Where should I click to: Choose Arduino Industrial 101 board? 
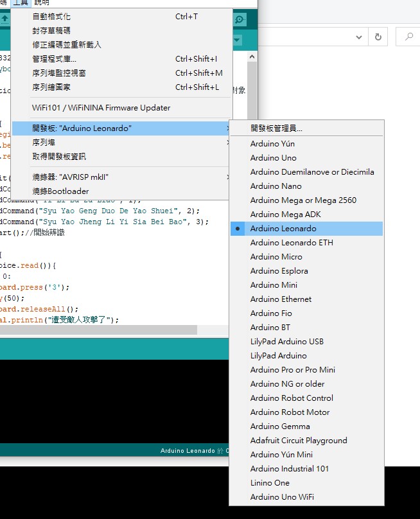306,469
